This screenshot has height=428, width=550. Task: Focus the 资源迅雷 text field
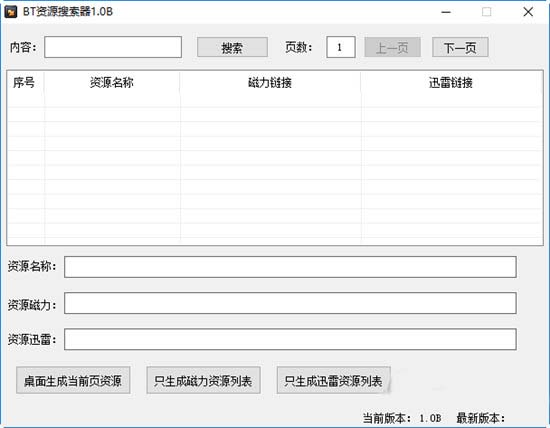click(x=290, y=339)
